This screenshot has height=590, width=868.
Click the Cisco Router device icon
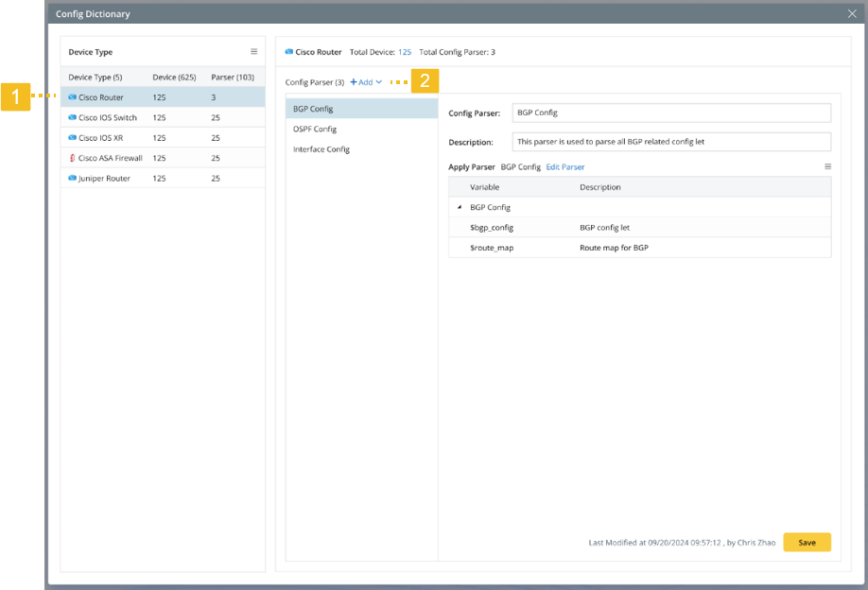click(73, 97)
